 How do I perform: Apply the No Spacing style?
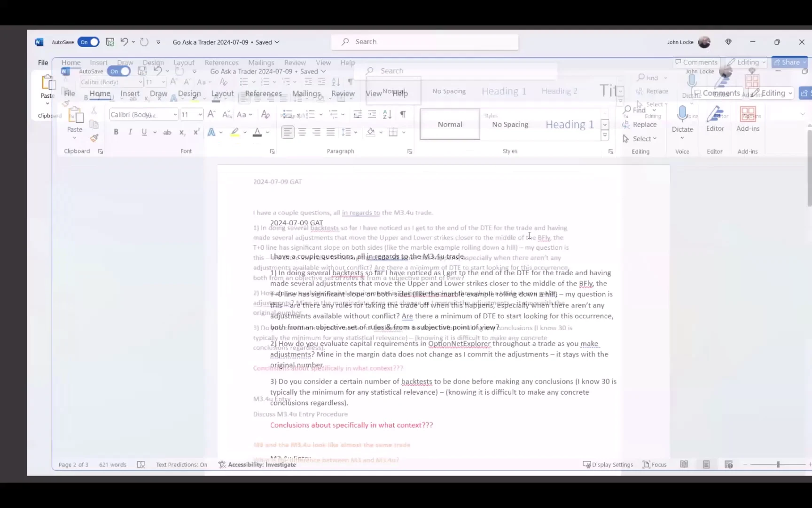click(x=510, y=124)
